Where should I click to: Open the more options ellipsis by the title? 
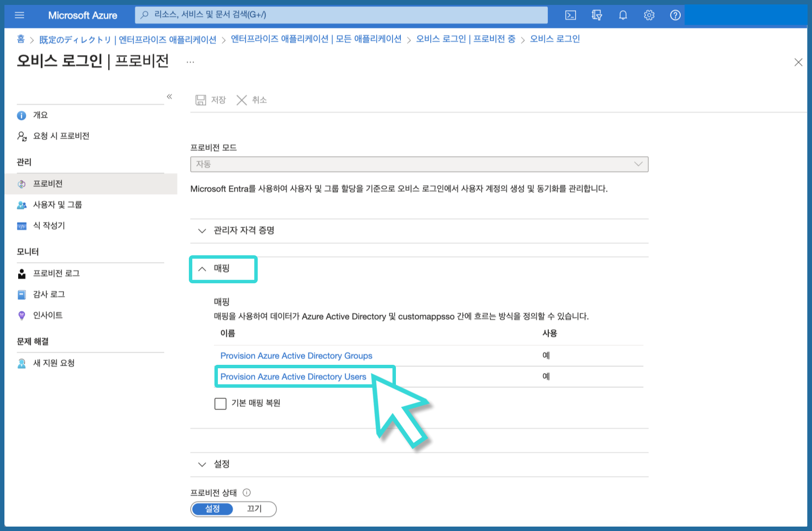click(190, 62)
